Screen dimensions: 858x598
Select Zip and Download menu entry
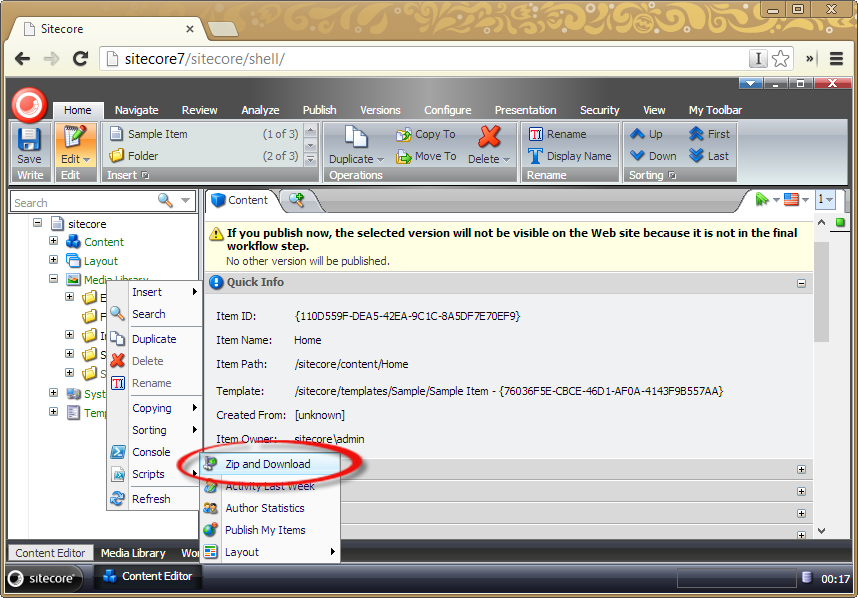pyautogui.click(x=267, y=464)
